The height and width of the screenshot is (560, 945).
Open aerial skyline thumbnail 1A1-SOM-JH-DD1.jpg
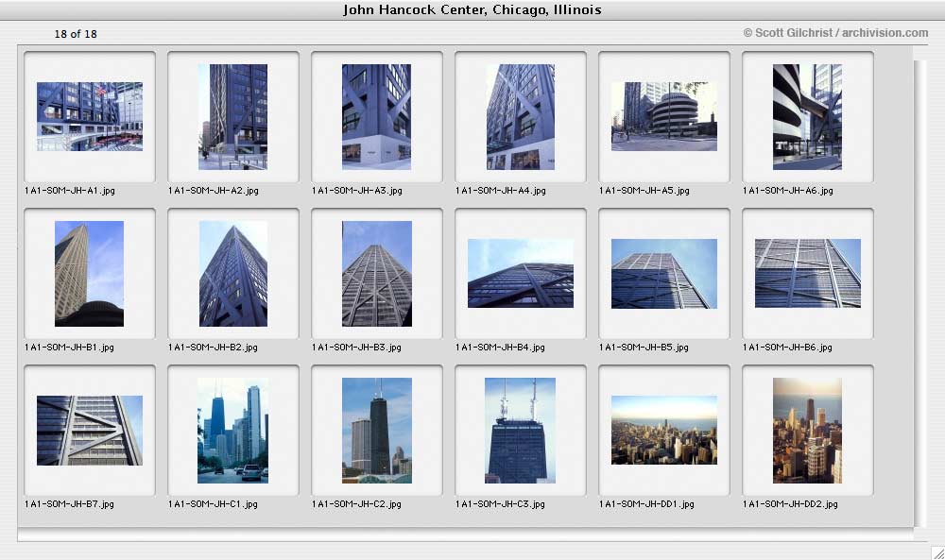(664, 430)
